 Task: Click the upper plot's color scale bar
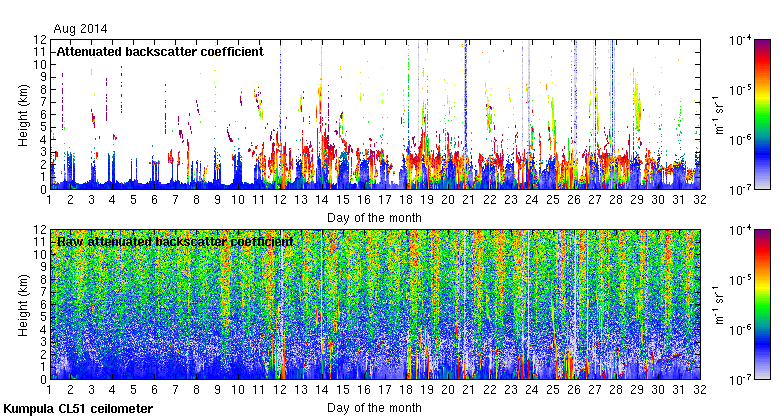click(x=761, y=114)
